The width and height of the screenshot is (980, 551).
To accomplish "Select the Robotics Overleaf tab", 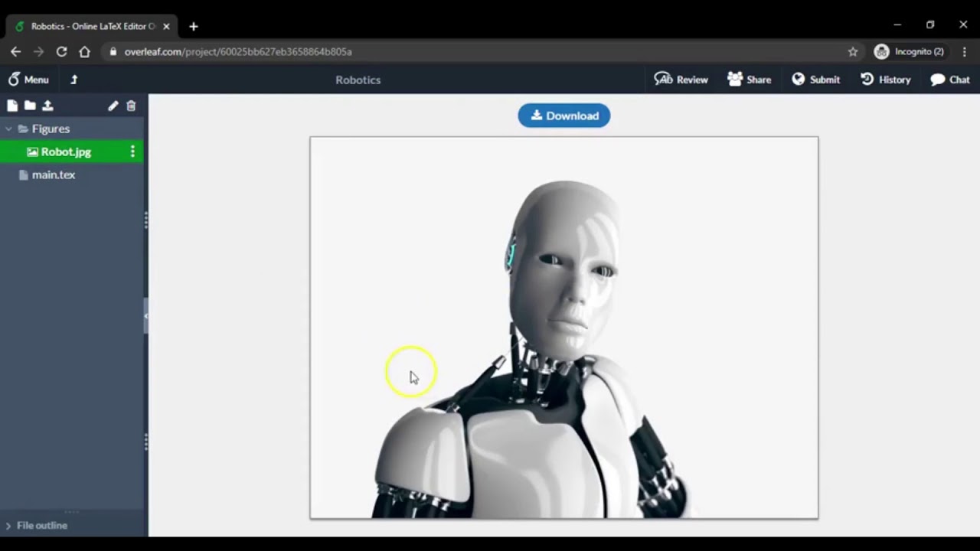I will (x=92, y=26).
